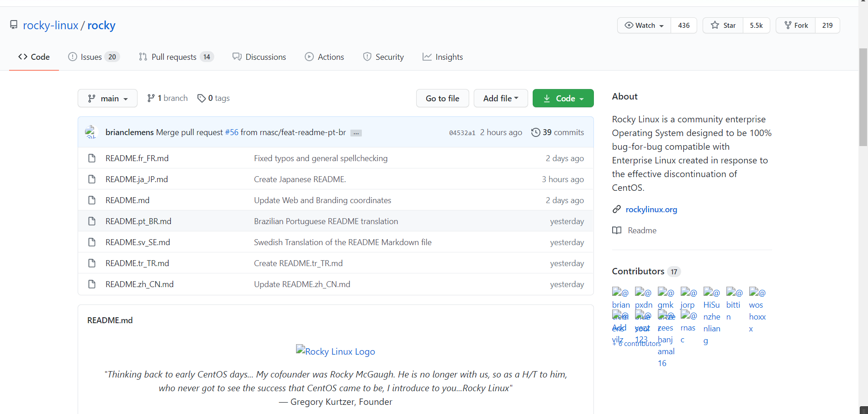Viewport: 868px width, 414px height.
Task: Click the file icon for README.zh_CN.md
Action: (92, 284)
